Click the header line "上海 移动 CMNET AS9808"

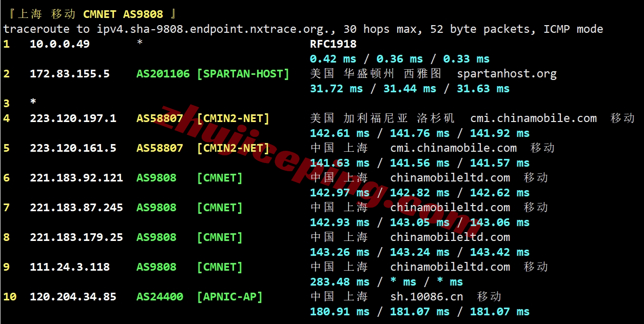(90, 14)
